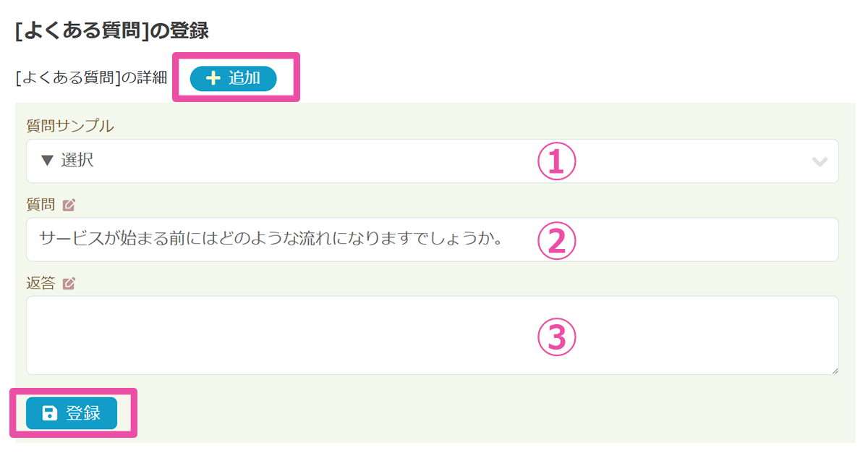Click the circled number ③ marker
The width and height of the screenshot is (868, 461).
pyautogui.click(x=556, y=337)
